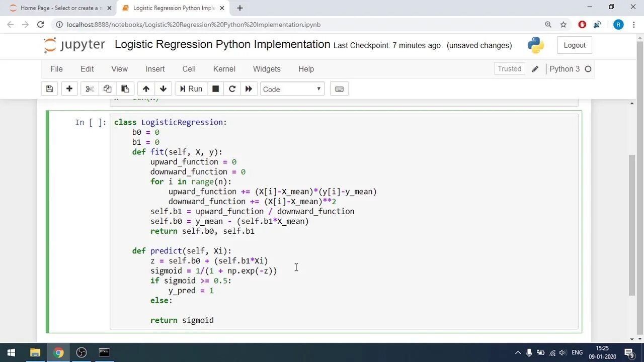644x362 pixels.
Task: Insert cell below with plus icon
Action: (x=69, y=89)
